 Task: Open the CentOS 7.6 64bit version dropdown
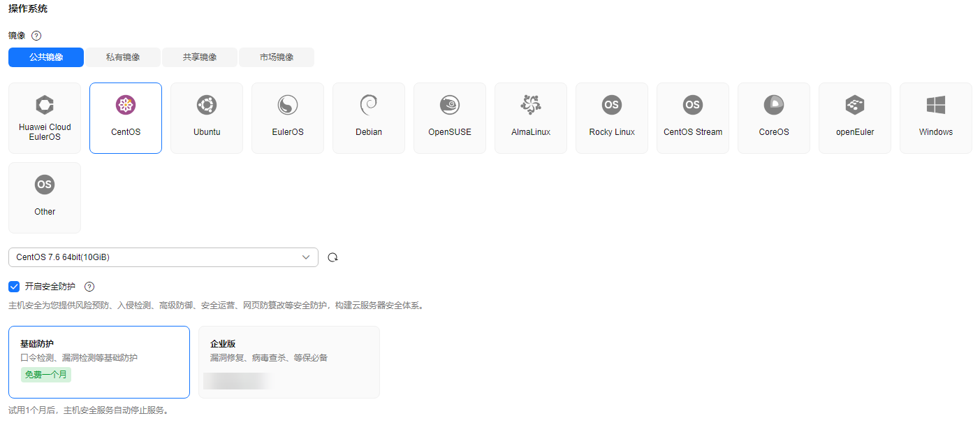[x=163, y=257]
